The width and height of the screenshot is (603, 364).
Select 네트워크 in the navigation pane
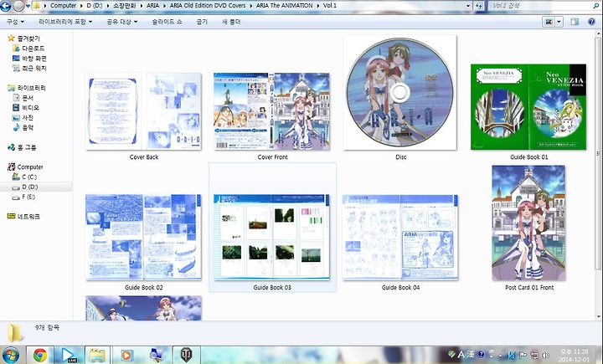click(x=23, y=217)
